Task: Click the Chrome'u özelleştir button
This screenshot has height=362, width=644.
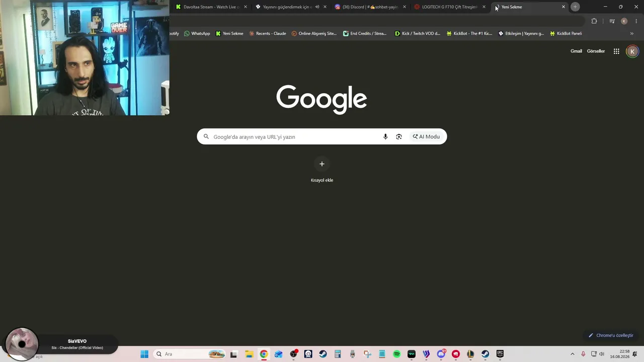Action: 611,335
